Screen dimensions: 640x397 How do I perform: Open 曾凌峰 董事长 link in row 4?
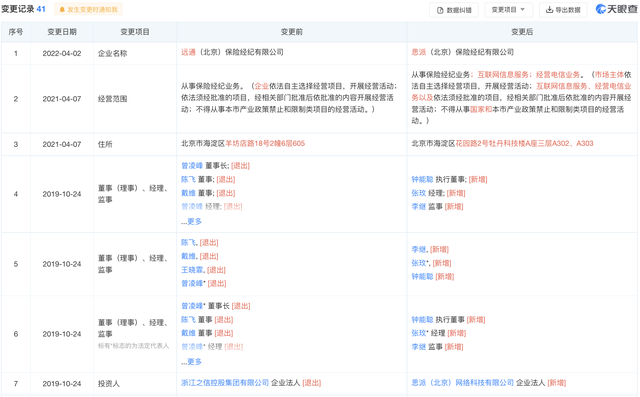[192, 166]
